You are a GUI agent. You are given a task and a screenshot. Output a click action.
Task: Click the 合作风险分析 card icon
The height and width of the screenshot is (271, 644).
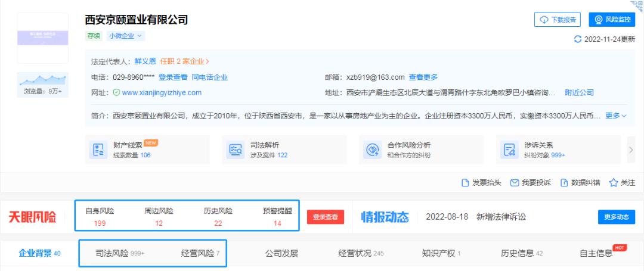[x=373, y=150]
